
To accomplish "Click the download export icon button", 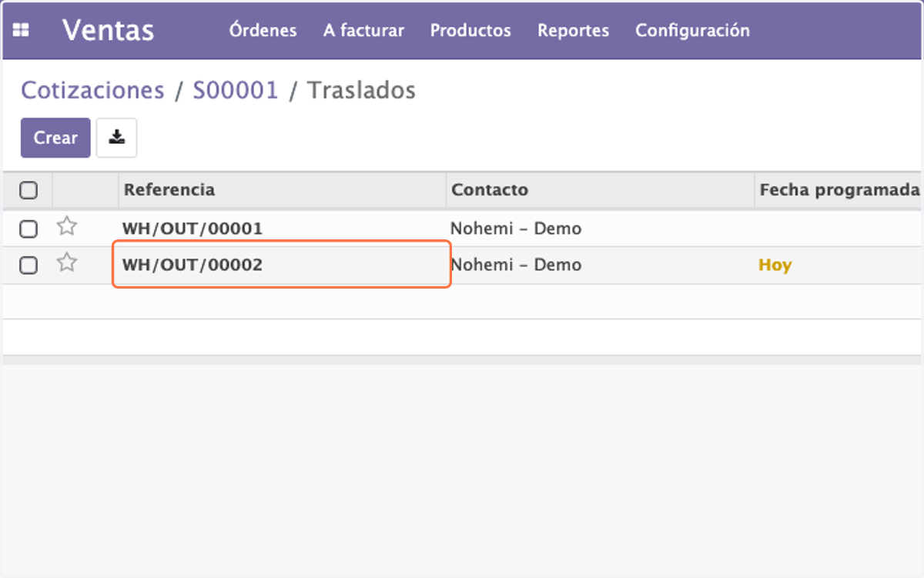I will point(116,138).
